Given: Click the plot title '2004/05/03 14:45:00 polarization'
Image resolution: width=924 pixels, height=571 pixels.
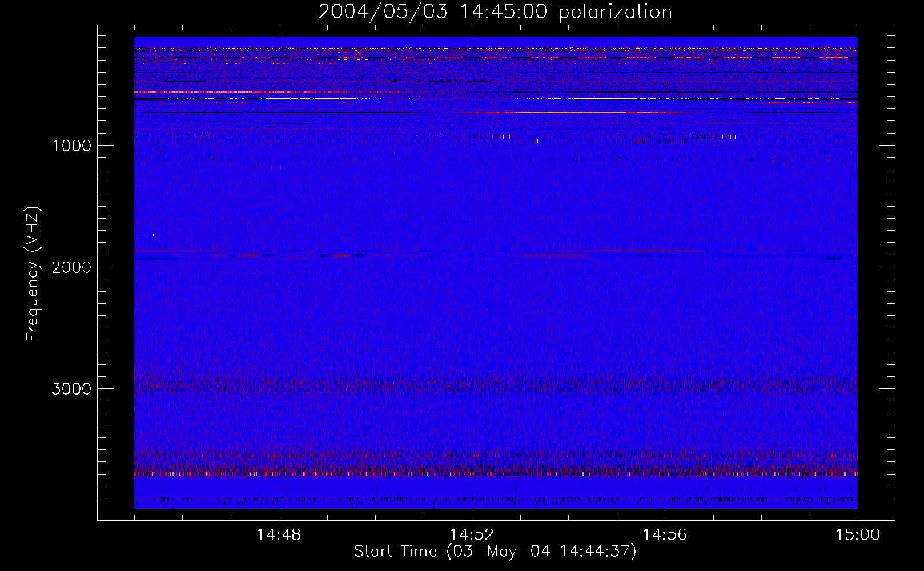Looking at the screenshot, I should 495,12.
